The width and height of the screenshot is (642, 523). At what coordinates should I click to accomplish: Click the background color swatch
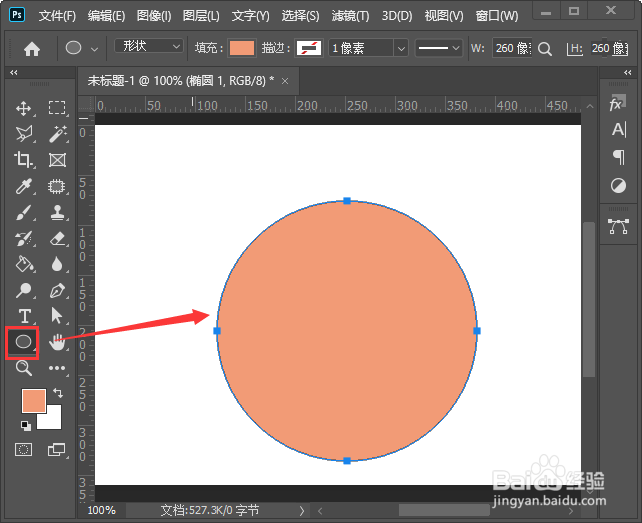pos(53,421)
